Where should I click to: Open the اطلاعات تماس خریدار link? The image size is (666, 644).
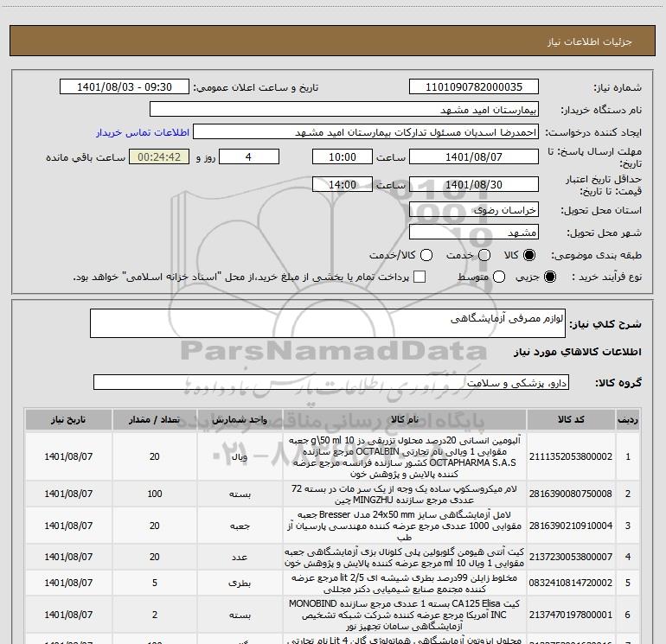tap(143, 132)
